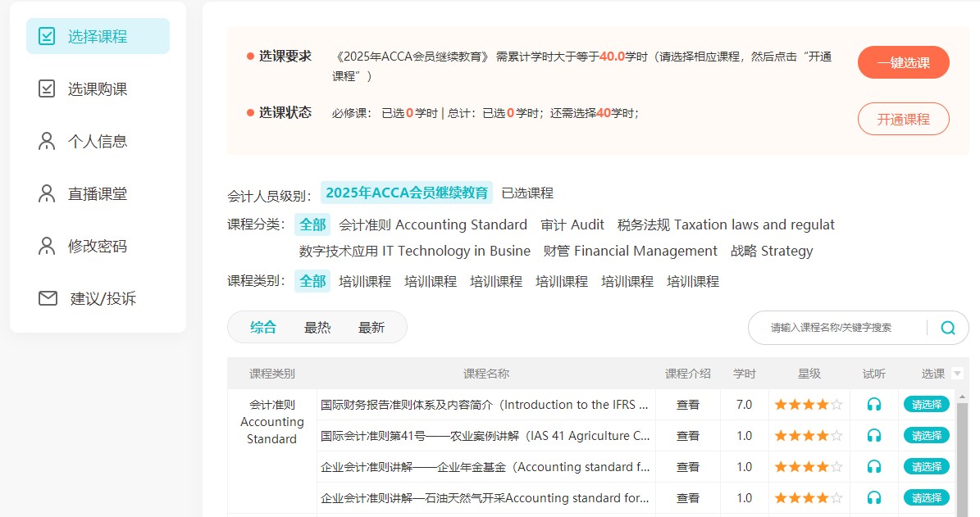Filter by 数字技术应用 IT Technology category
The width and height of the screenshot is (980, 517).
pyautogui.click(x=414, y=251)
